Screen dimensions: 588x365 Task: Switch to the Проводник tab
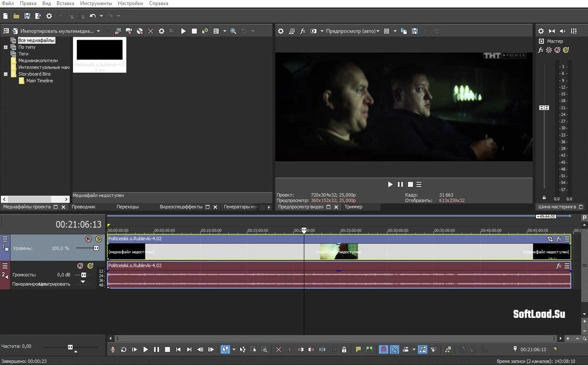[83, 207]
